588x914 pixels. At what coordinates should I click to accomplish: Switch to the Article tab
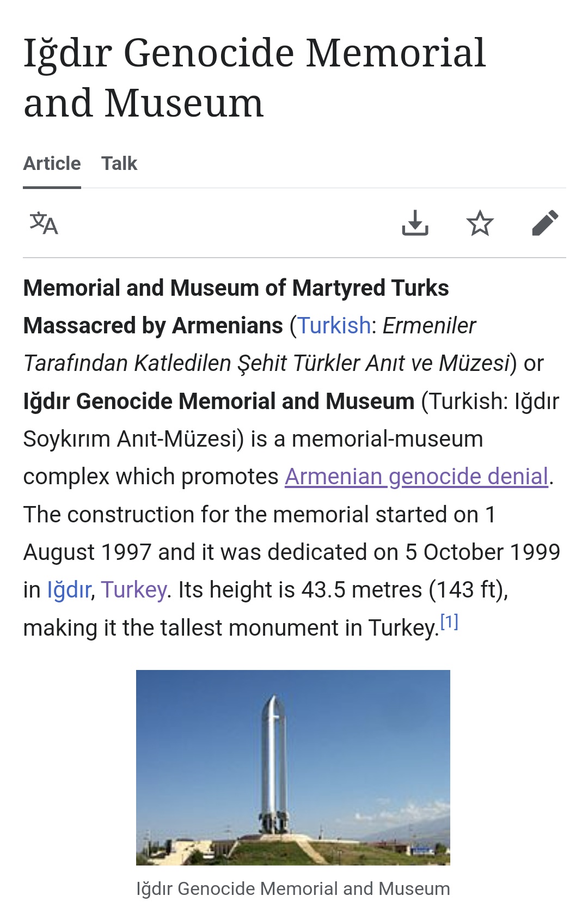click(52, 163)
